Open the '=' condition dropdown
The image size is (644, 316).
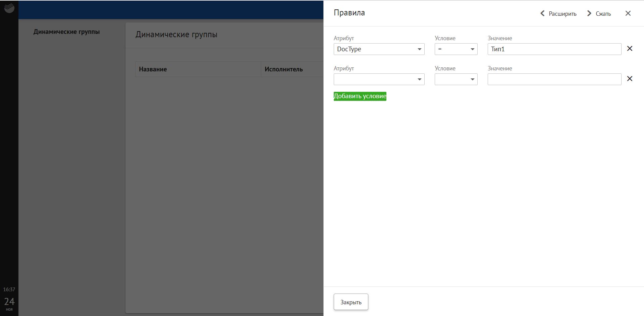pyautogui.click(x=455, y=49)
